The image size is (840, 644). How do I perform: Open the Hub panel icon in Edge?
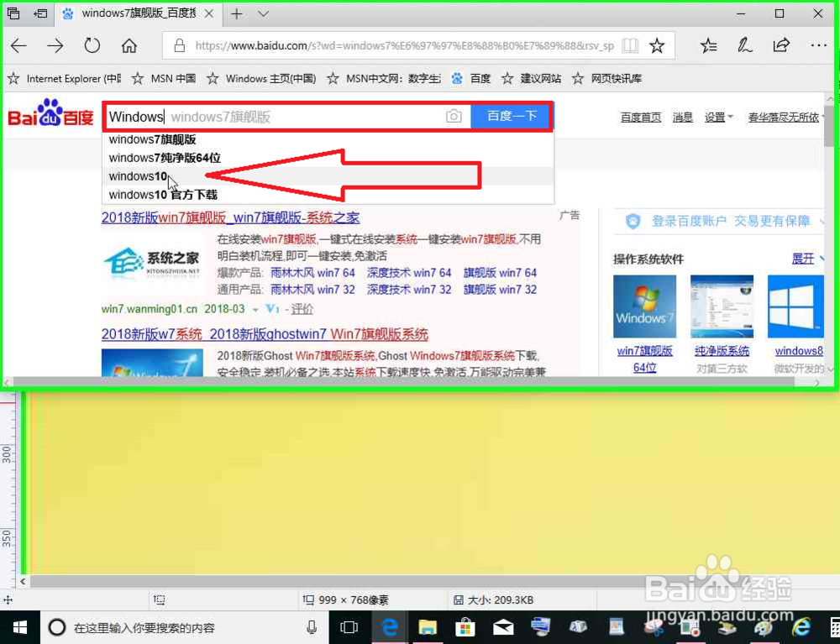pyautogui.click(x=708, y=45)
